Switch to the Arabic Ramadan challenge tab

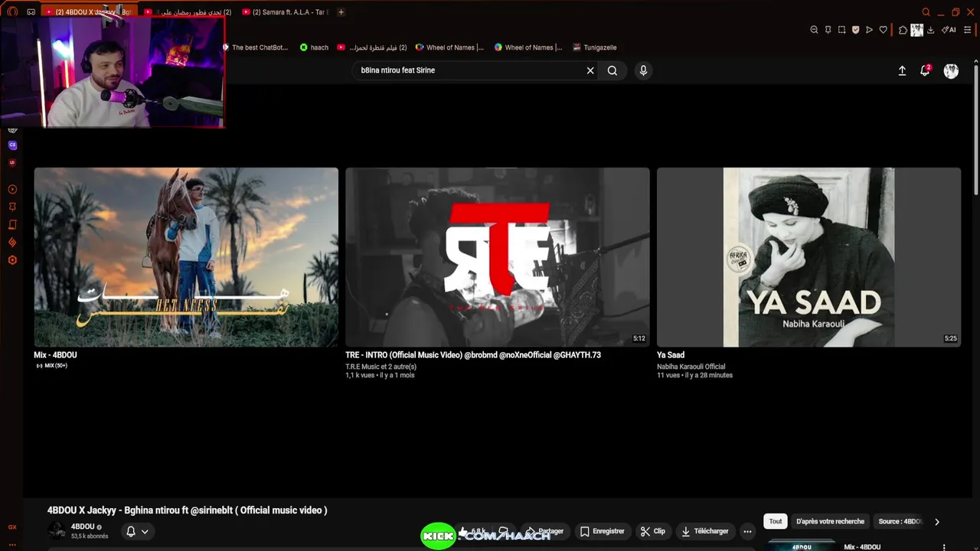188,12
